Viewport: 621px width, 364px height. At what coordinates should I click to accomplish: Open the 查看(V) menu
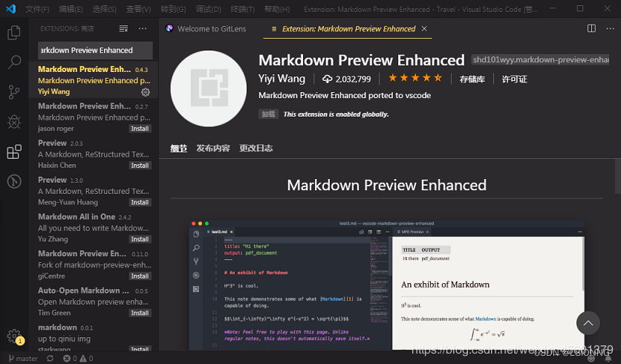tap(138, 9)
